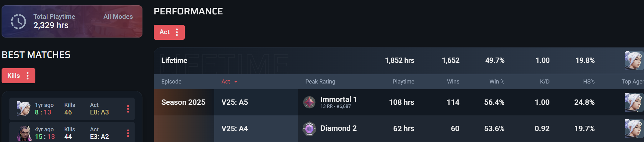Click the Lifetime top agent portrait

point(634,60)
